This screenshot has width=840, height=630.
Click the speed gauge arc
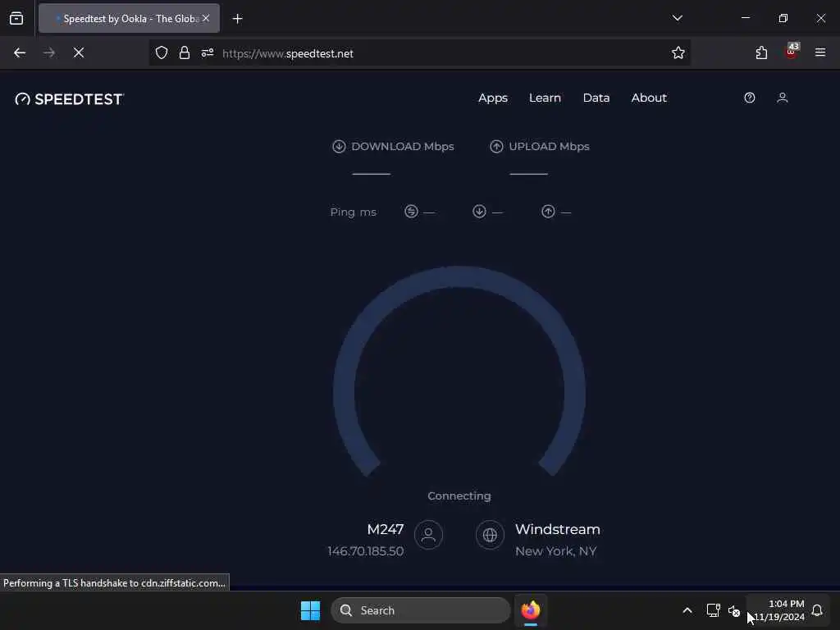[x=459, y=277]
